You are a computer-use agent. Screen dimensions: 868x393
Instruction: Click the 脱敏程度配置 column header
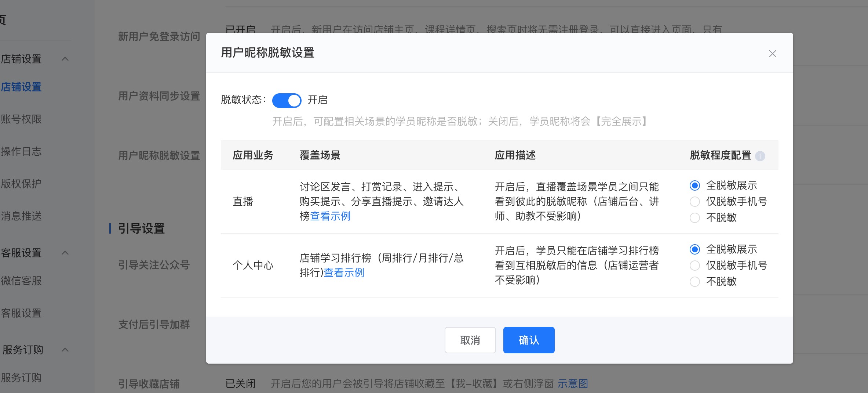pyautogui.click(x=721, y=155)
